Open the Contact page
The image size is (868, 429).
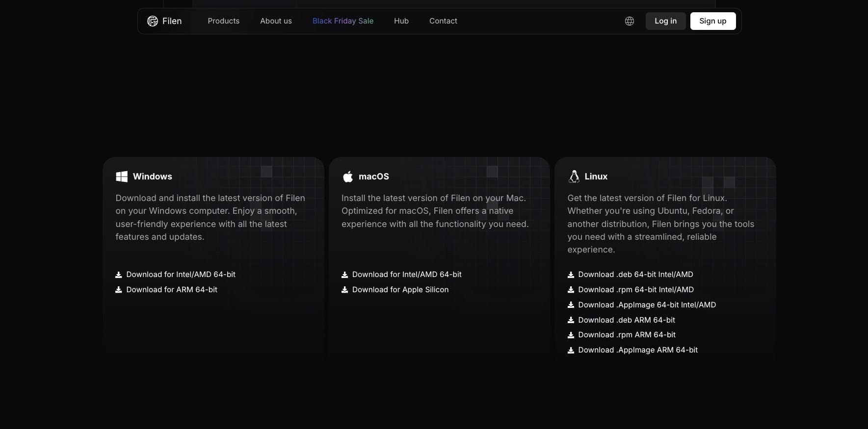[443, 21]
